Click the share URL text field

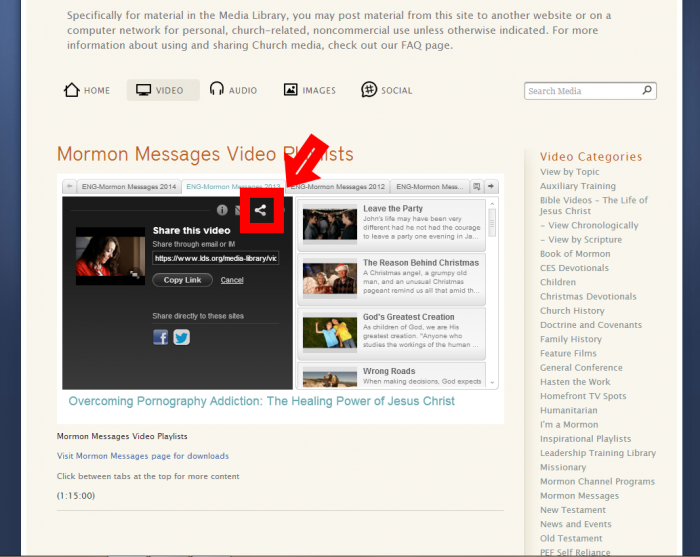coord(215,258)
